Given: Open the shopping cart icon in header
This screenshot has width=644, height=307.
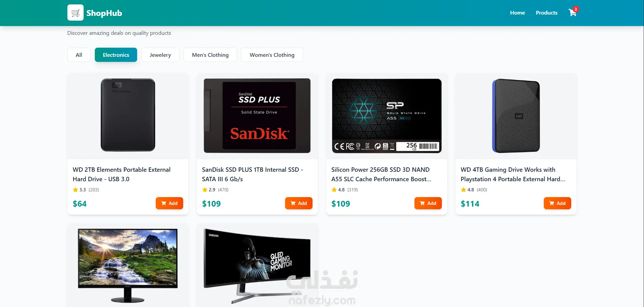Looking at the screenshot, I should coord(572,13).
